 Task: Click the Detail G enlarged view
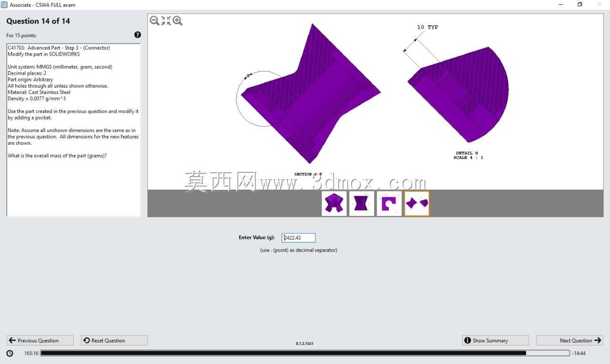coord(457,94)
